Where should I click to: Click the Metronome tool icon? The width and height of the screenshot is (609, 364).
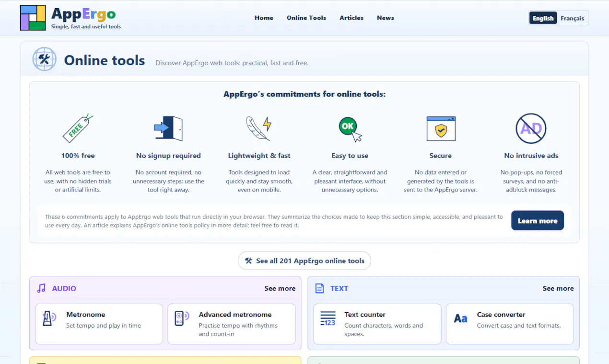[x=49, y=318]
